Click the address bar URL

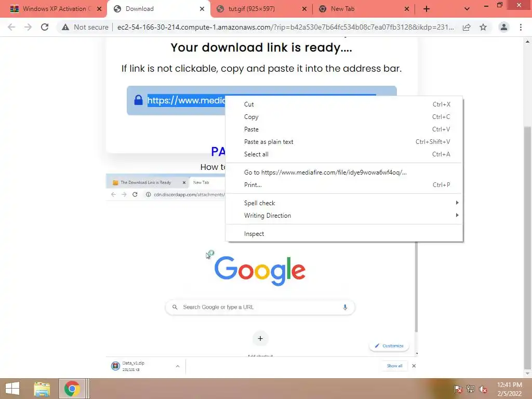pyautogui.click(x=285, y=27)
